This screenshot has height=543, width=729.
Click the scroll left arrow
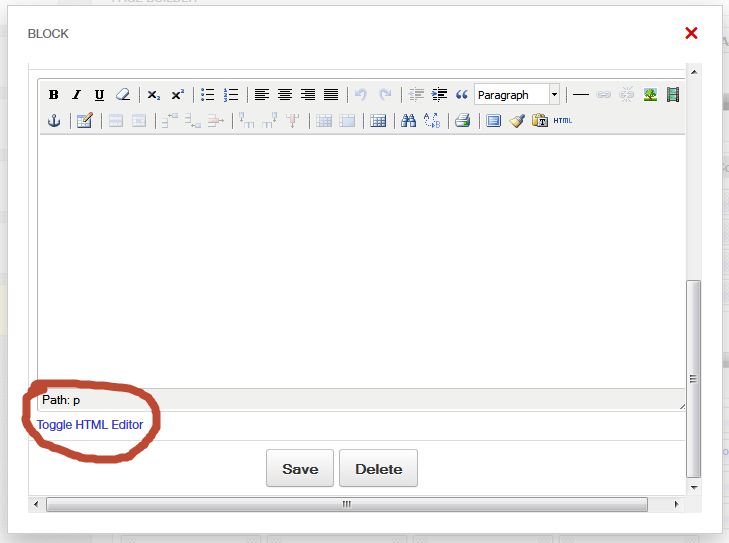36,504
